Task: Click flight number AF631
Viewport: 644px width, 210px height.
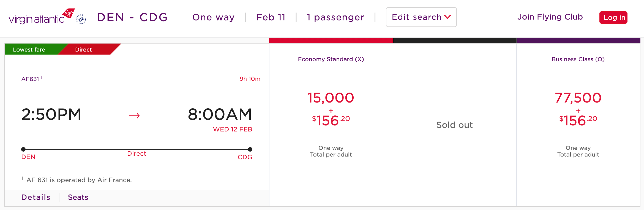Action: click(30, 79)
